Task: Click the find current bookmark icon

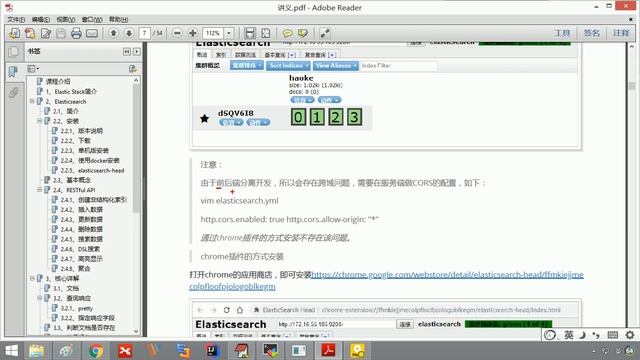Action: [132, 69]
